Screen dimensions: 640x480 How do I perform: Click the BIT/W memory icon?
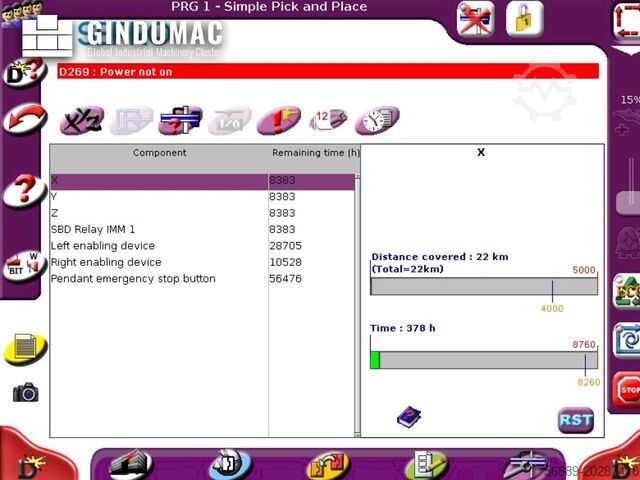(24, 266)
